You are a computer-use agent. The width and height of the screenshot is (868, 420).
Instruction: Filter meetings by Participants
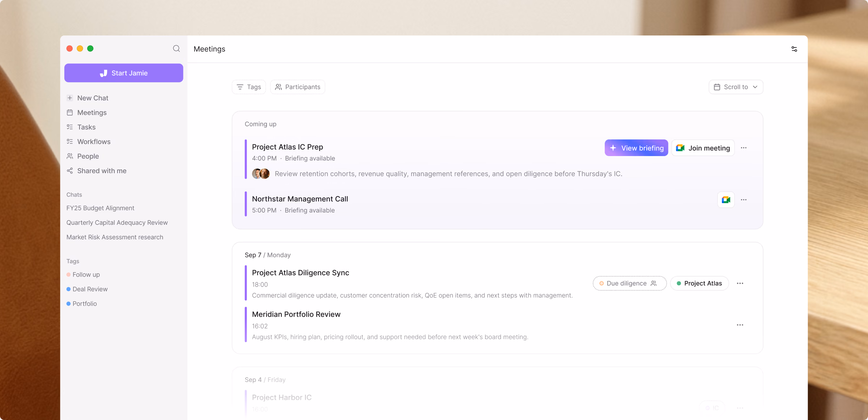pyautogui.click(x=298, y=87)
